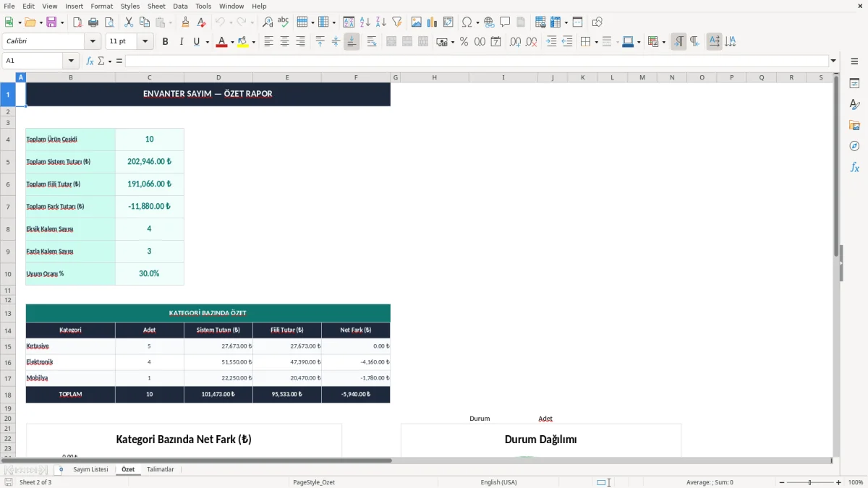Clear direct formatting icon
868x488 pixels.
tap(202, 22)
